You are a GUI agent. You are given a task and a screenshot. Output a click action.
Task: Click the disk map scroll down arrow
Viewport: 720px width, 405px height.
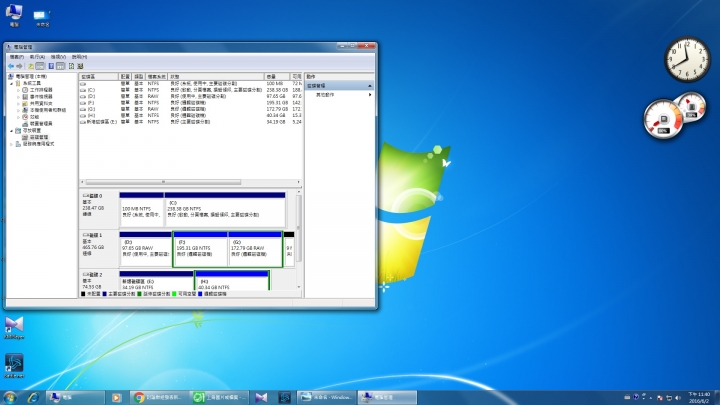click(x=299, y=287)
